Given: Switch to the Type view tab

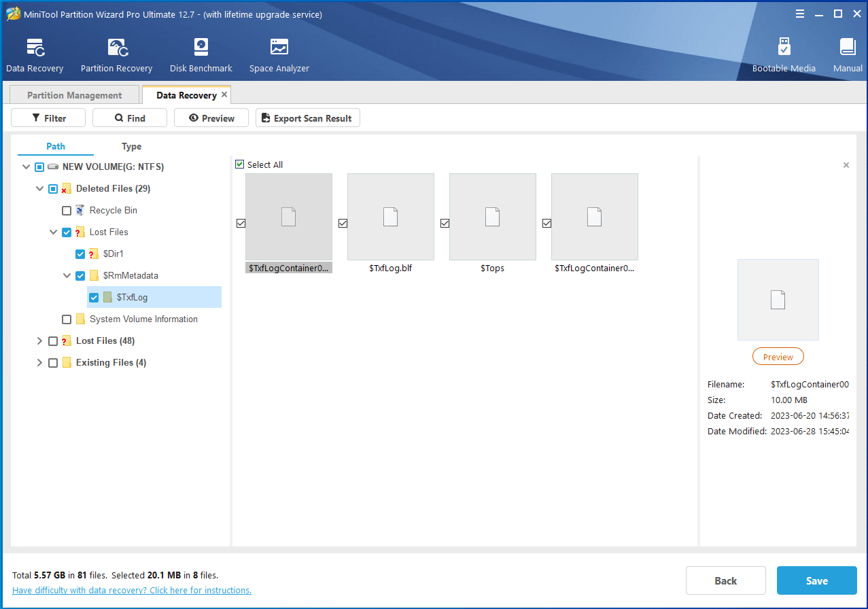Looking at the screenshot, I should coord(131,146).
